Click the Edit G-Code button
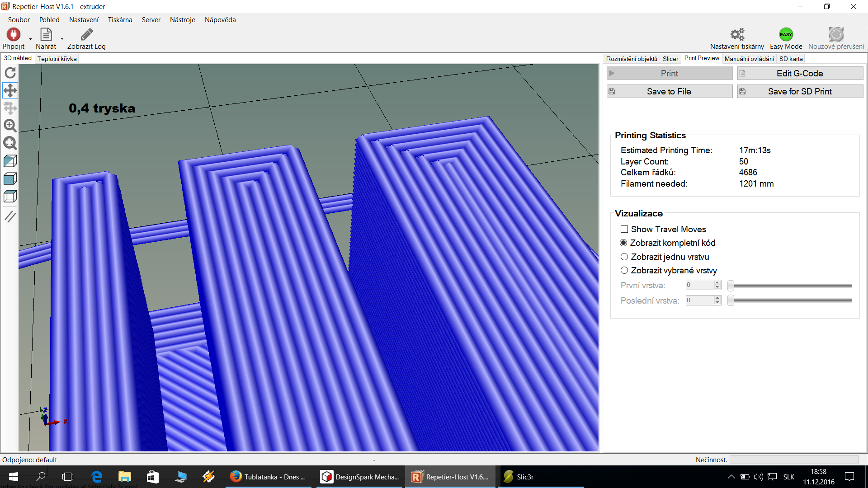 coord(800,73)
